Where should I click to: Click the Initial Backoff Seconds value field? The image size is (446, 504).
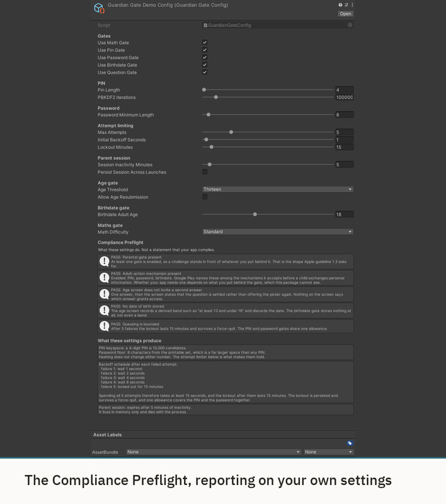click(345, 140)
